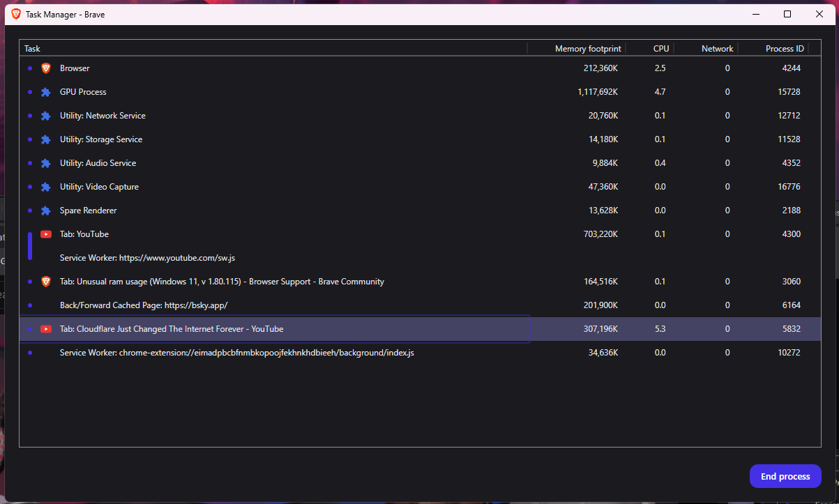The height and width of the screenshot is (504, 839).
Task: Sort by the Task column header
Action: 273,49
